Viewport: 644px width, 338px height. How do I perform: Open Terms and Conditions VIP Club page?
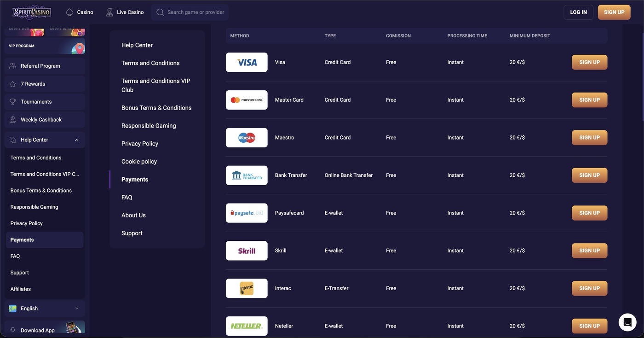(x=156, y=85)
